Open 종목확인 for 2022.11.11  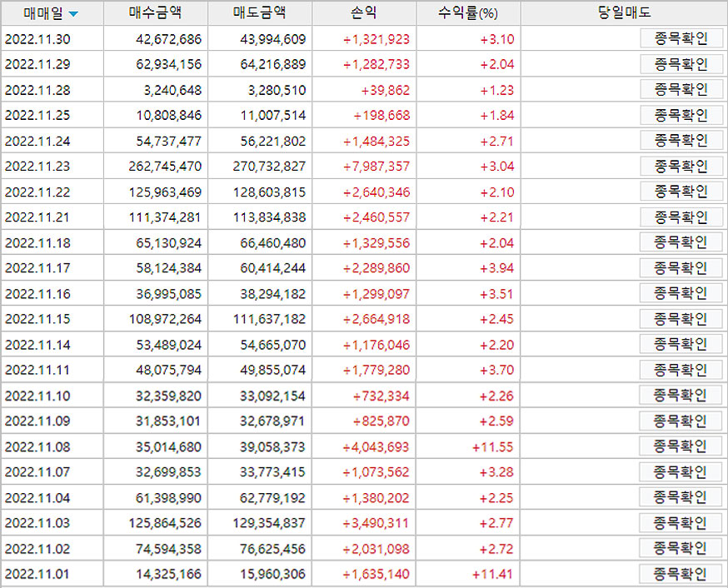pos(681,370)
